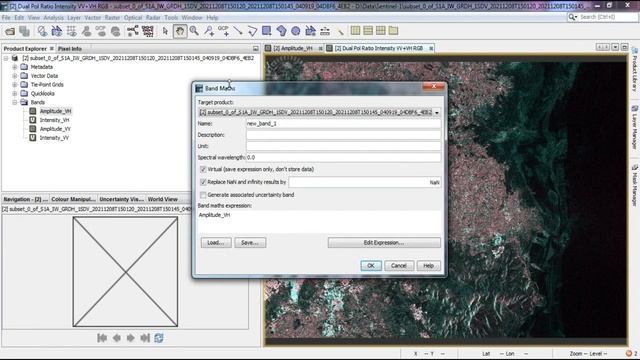Select the Intensity_VH band
Screen dimensions: 640x360
(54, 120)
